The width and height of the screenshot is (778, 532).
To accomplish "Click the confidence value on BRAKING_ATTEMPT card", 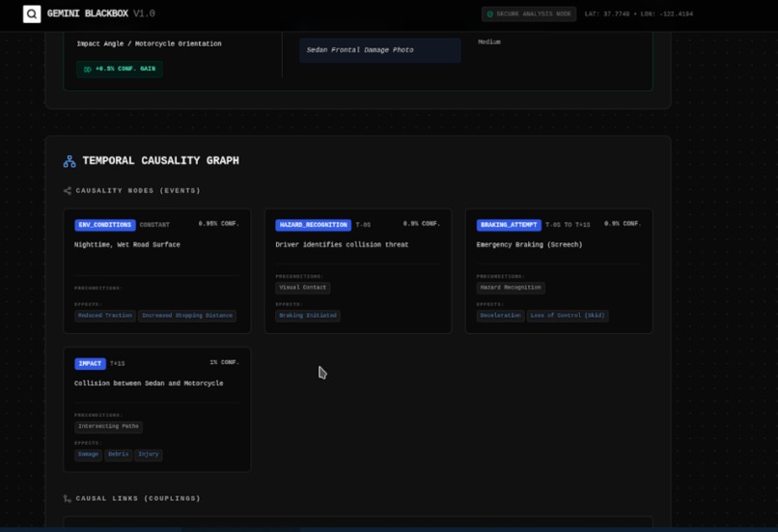I will tap(623, 224).
